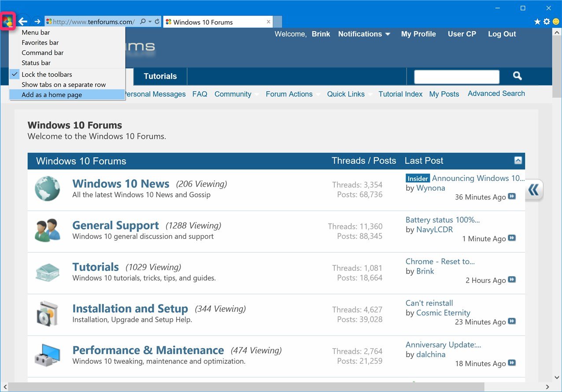This screenshot has height=392, width=562.
Task: Open Performance & Maintenance forum
Action: click(x=148, y=350)
